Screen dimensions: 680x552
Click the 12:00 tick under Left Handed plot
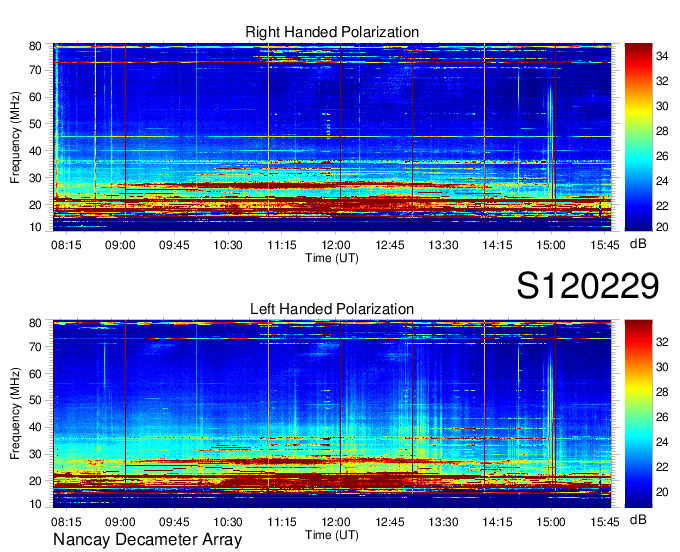pos(336,522)
